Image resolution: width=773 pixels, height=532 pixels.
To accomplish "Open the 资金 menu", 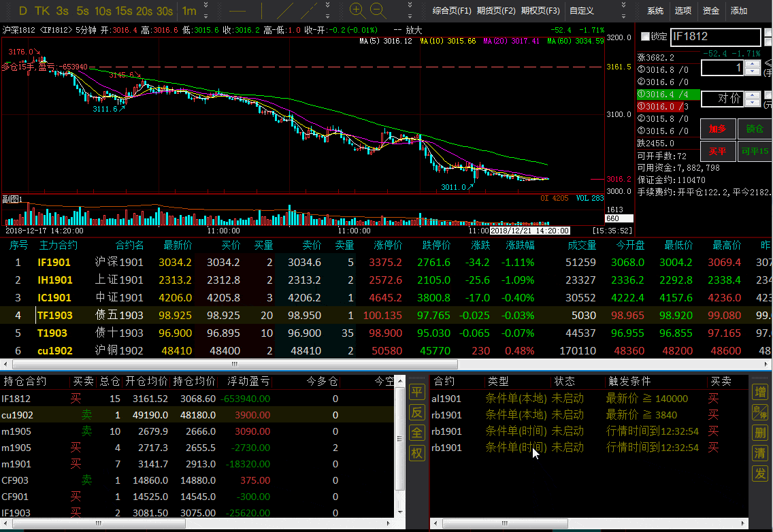I will [x=710, y=11].
